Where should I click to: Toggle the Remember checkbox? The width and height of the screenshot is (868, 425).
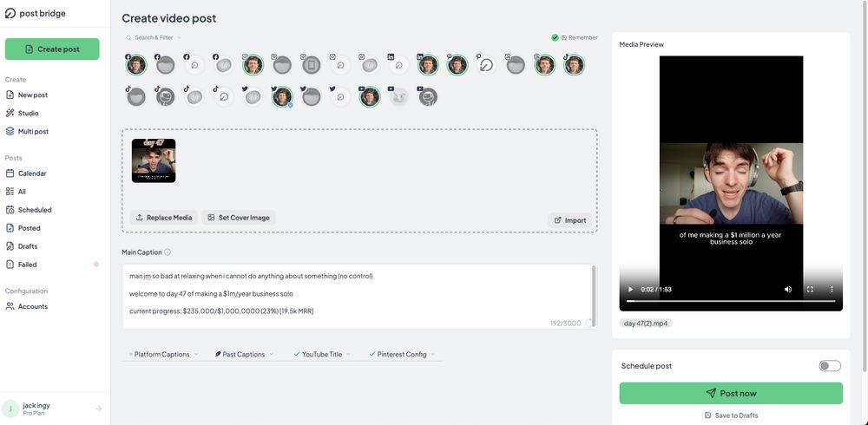click(x=555, y=37)
